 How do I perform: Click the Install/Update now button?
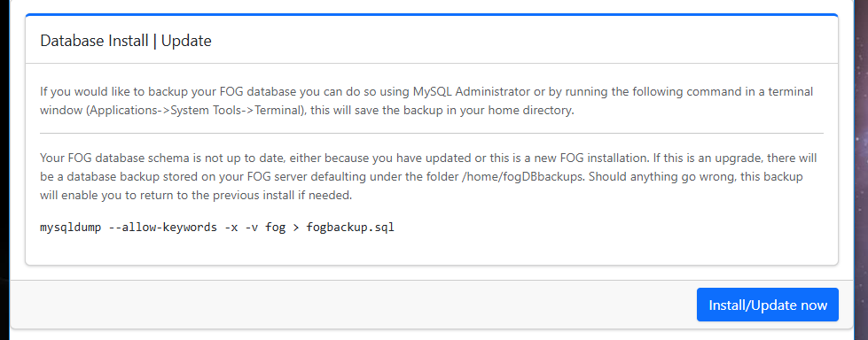(x=767, y=305)
